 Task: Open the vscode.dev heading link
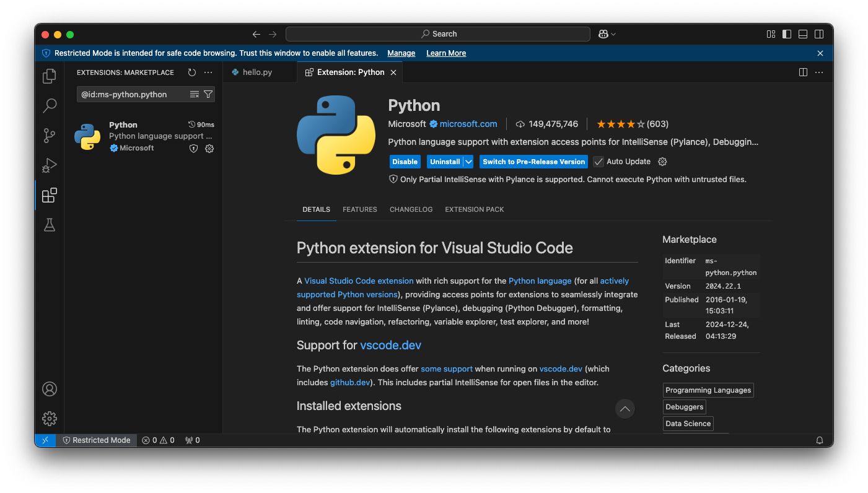point(390,345)
